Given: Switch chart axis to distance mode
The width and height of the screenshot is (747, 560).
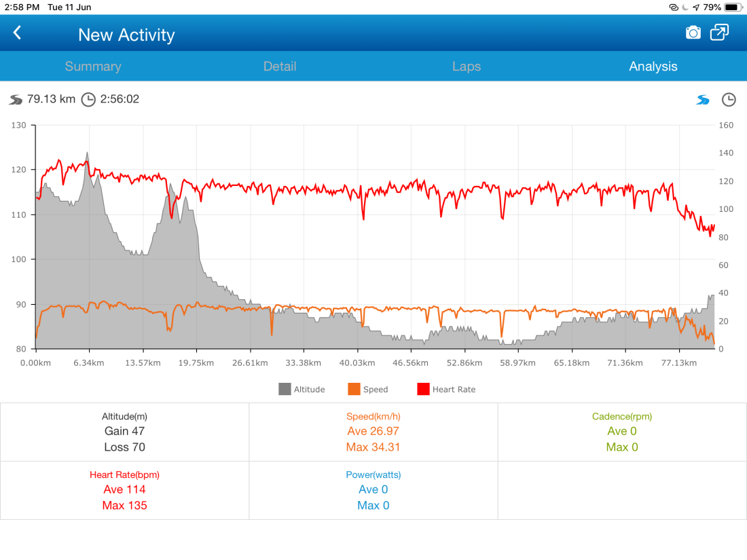Looking at the screenshot, I should click(702, 100).
